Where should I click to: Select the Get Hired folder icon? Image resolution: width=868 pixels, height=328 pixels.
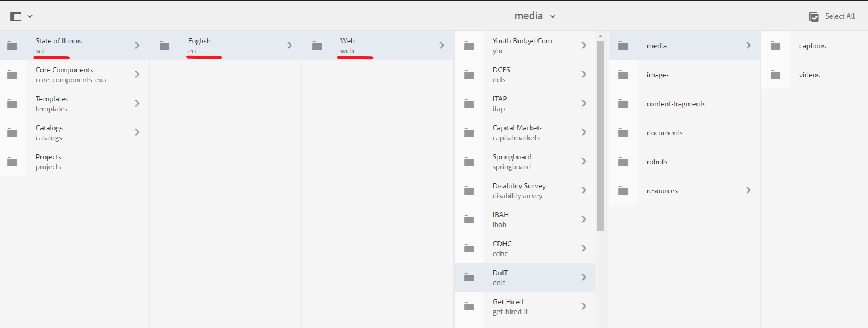click(x=469, y=306)
